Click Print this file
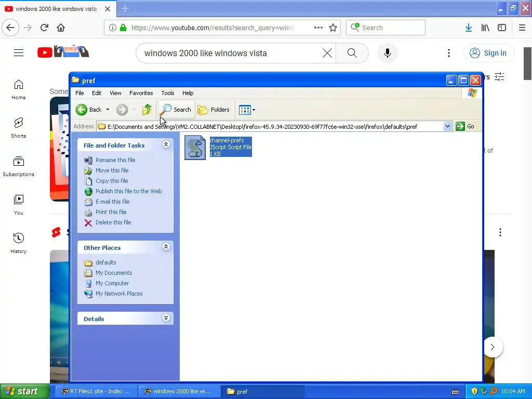Image resolution: width=532 pixels, height=399 pixels. click(111, 212)
